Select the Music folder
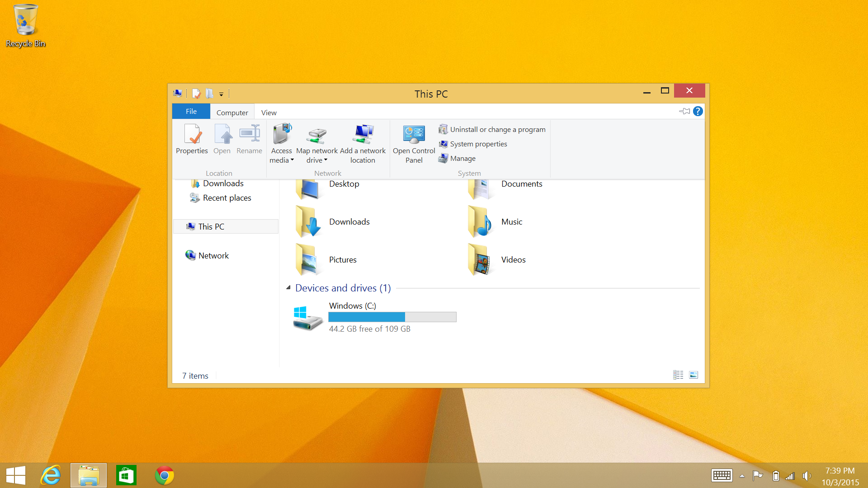The width and height of the screenshot is (868, 488). click(x=495, y=221)
